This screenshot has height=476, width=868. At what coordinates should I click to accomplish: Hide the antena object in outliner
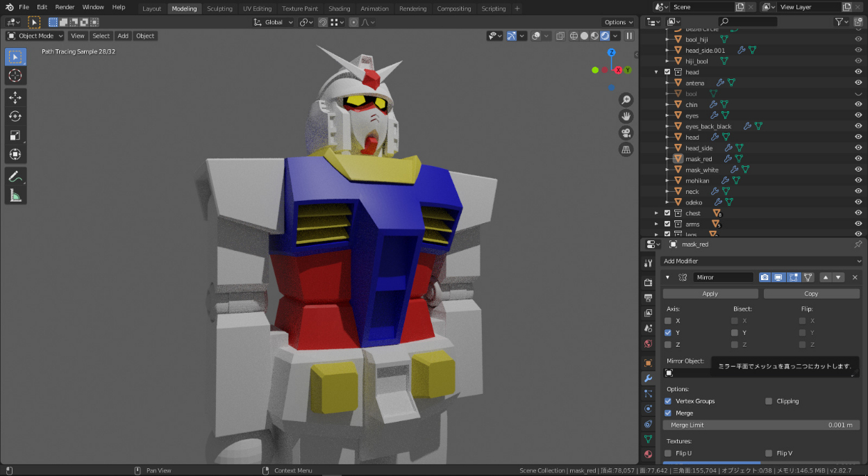tap(858, 83)
